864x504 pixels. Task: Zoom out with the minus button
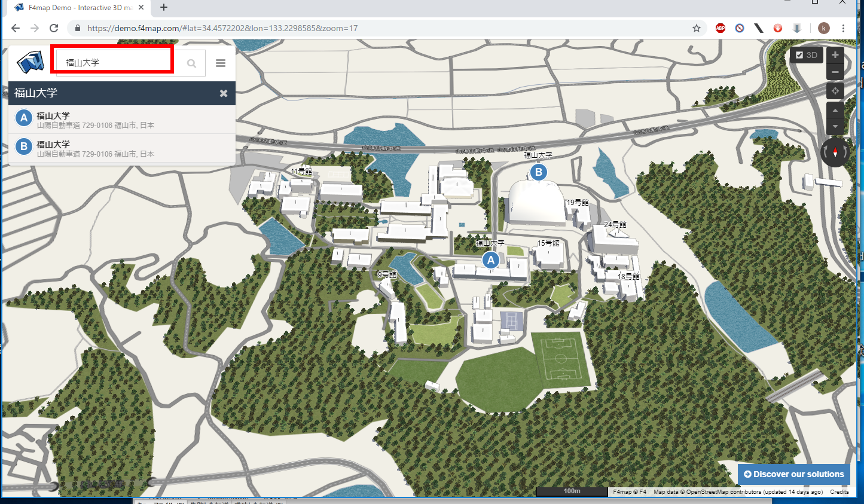coord(835,72)
